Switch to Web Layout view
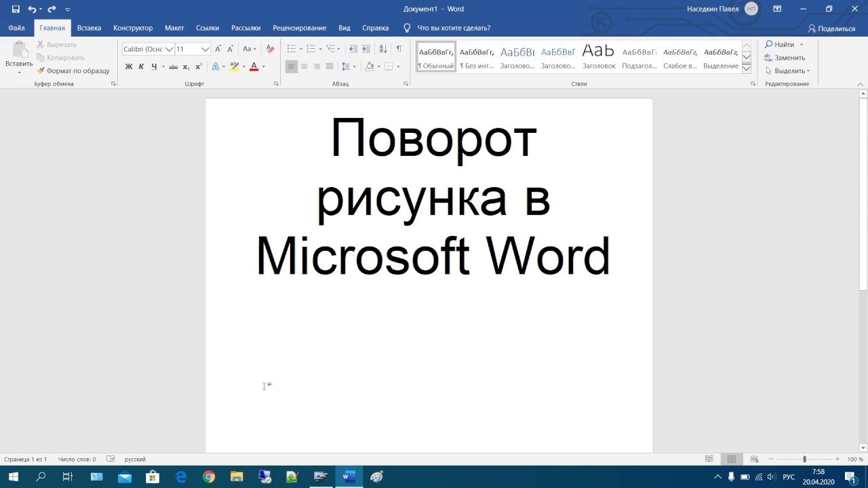The image size is (868, 488). pos(754,459)
